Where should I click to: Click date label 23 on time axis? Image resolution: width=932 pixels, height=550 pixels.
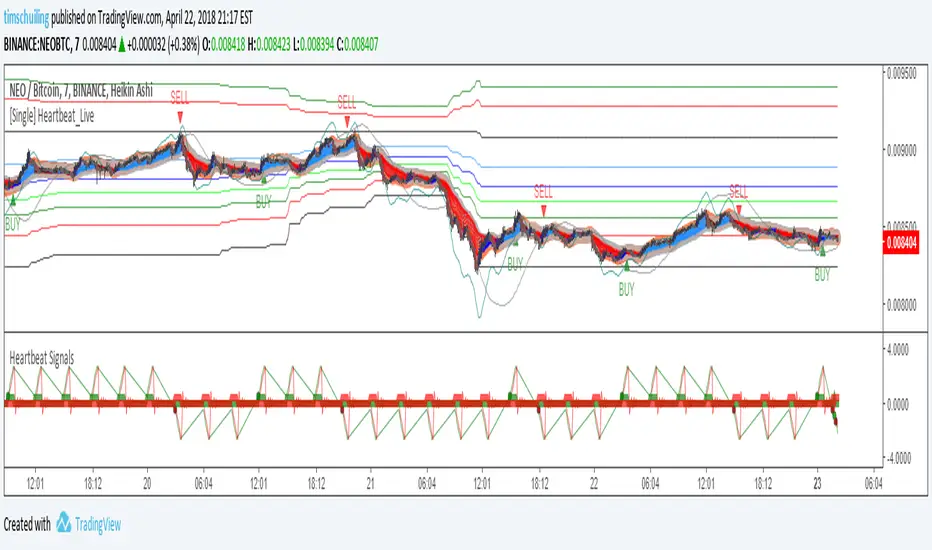pos(817,484)
